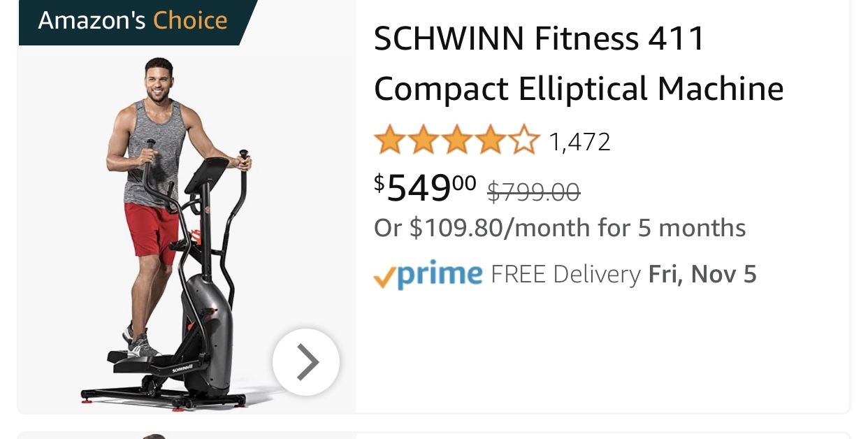Viewport: 868px width, 439px height.
Task: Click the empty fifth star outline
Action: [x=525, y=139]
